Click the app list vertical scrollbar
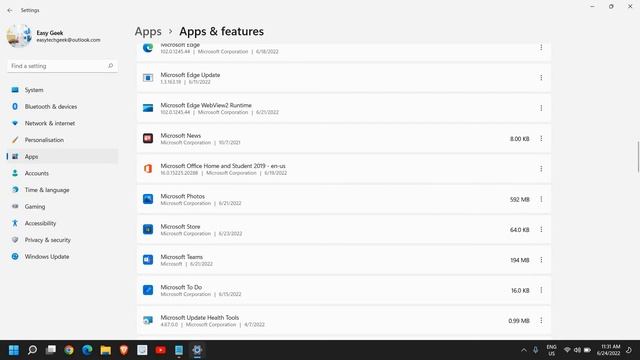Screen dimensions: 640x360 638,157
